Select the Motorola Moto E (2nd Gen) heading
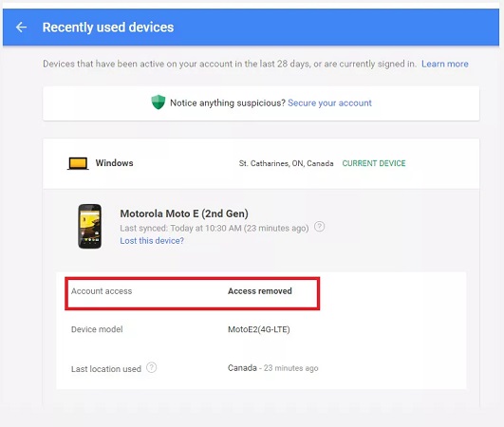The image size is (504, 427). pyautogui.click(x=184, y=213)
